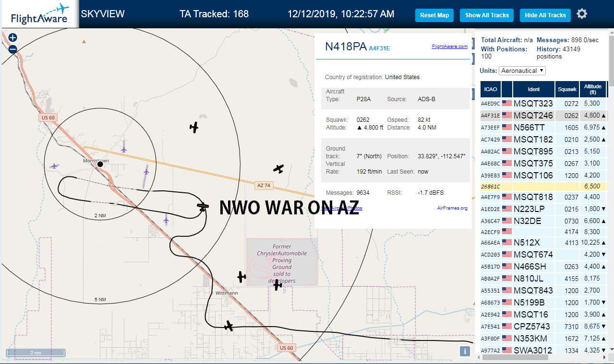Sort the table by the Ident column header
The height and width of the screenshot is (364, 614).
[534, 89]
